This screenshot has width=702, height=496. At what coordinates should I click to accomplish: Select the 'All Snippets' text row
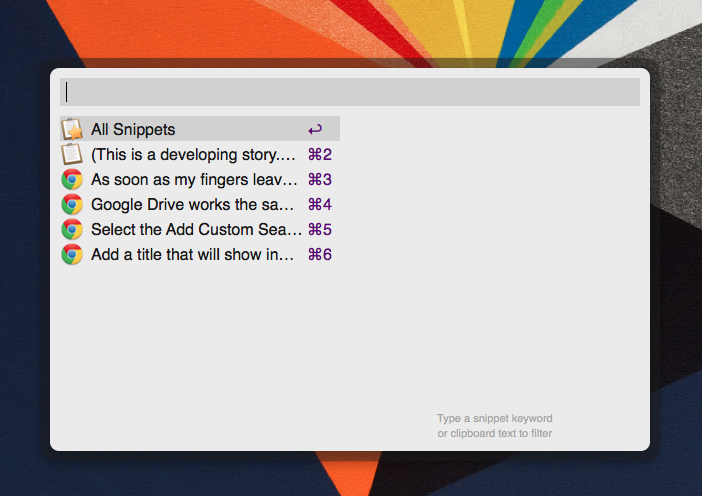(200, 129)
